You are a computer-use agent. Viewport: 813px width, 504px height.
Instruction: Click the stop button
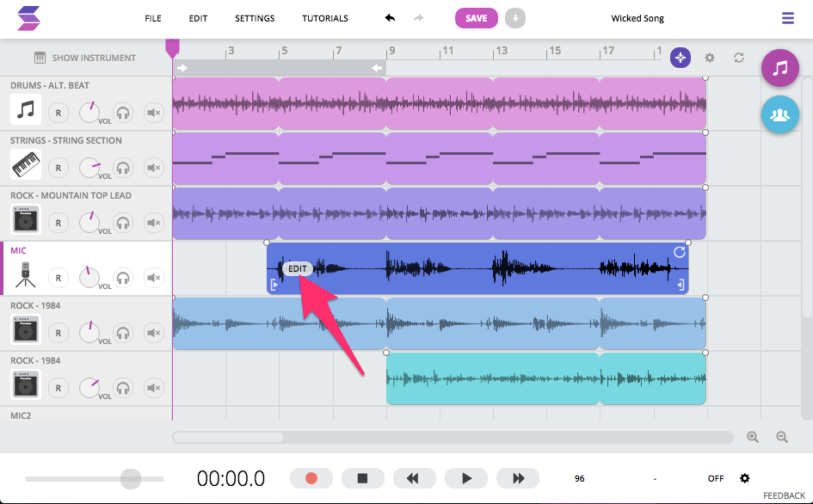point(362,478)
